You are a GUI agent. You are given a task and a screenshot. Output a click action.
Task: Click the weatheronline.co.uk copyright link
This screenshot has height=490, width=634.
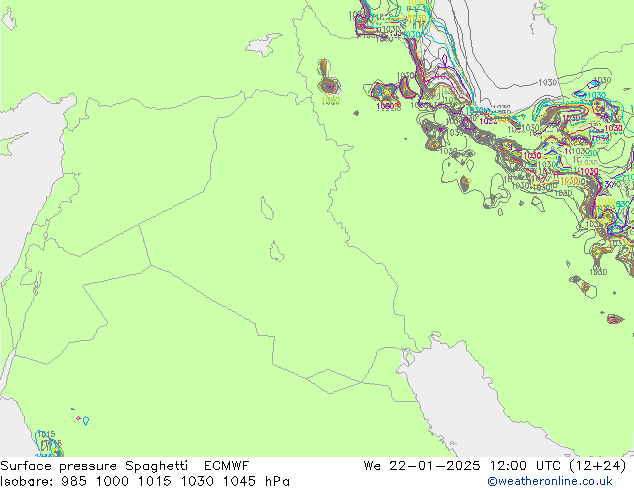point(549,481)
